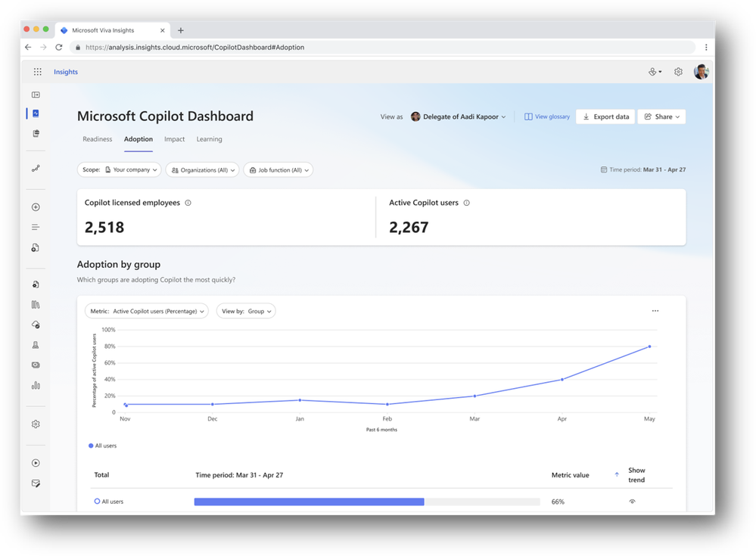The image size is (756, 556).
Task: Collapse the sidebar navigation panel icon
Action: point(36,95)
